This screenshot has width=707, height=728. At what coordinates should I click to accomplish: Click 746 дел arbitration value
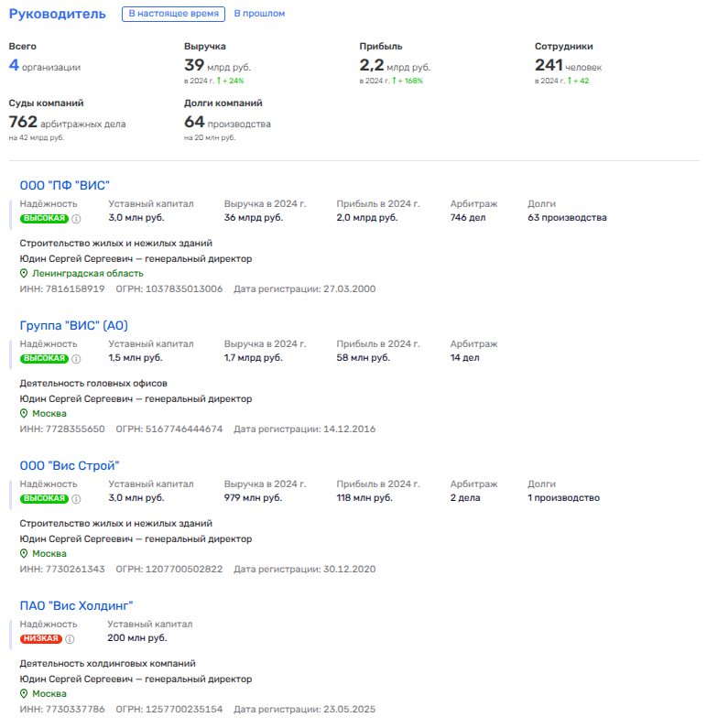coord(468,218)
